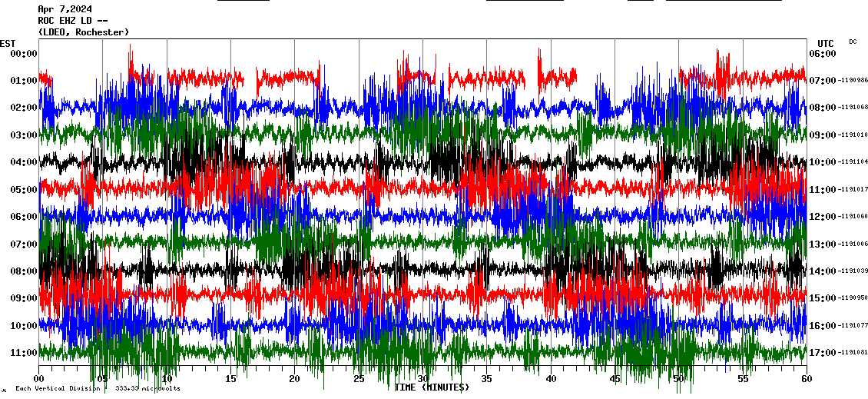Click the (LDEO, Rochester) station label
This screenshot has width=868, height=399.
tap(84, 32)
